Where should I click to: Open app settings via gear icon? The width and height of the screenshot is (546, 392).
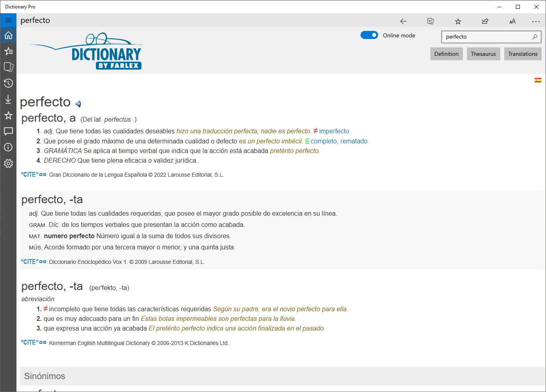click(x=8, y=163)
